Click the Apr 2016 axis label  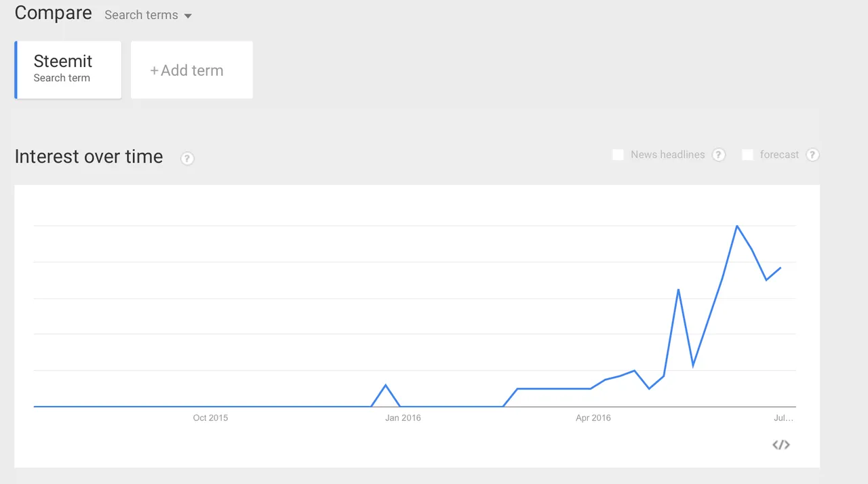point(593,418)
